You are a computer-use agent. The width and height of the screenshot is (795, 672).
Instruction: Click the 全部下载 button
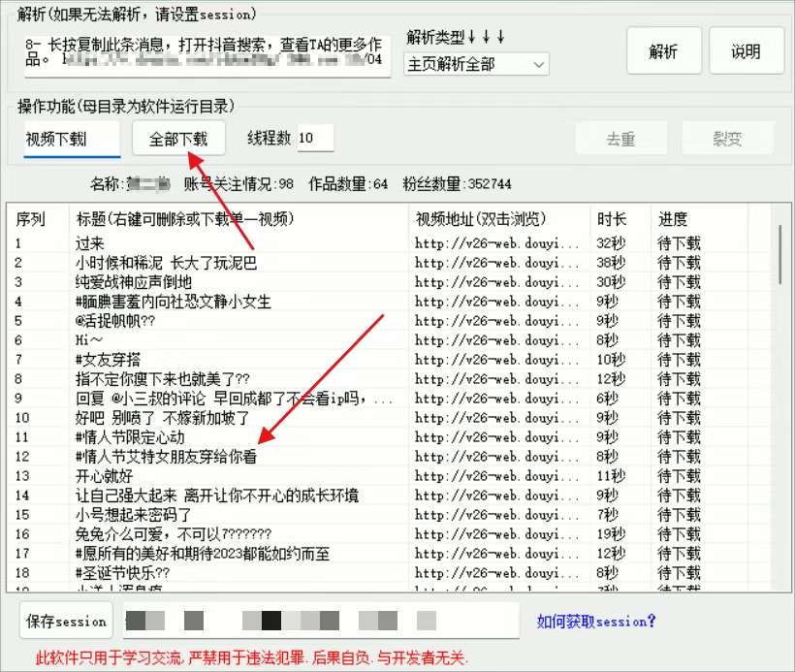[x=178, y=139]
